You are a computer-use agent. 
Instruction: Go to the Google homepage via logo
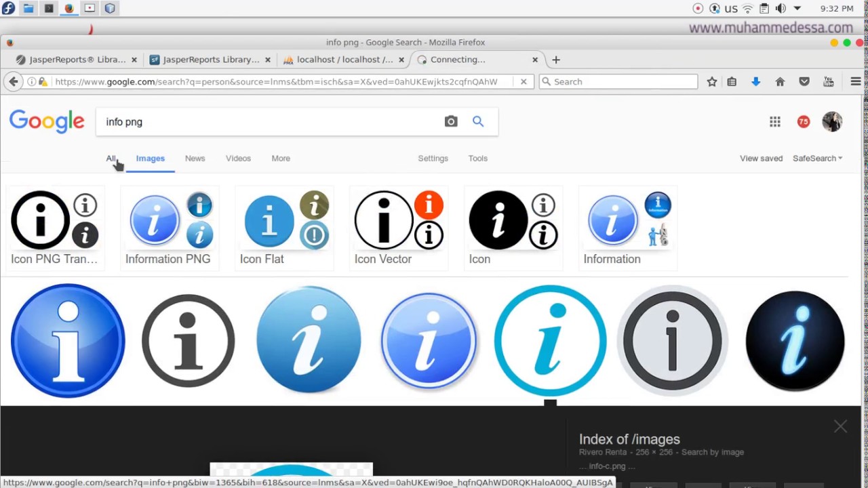[47, 121]
